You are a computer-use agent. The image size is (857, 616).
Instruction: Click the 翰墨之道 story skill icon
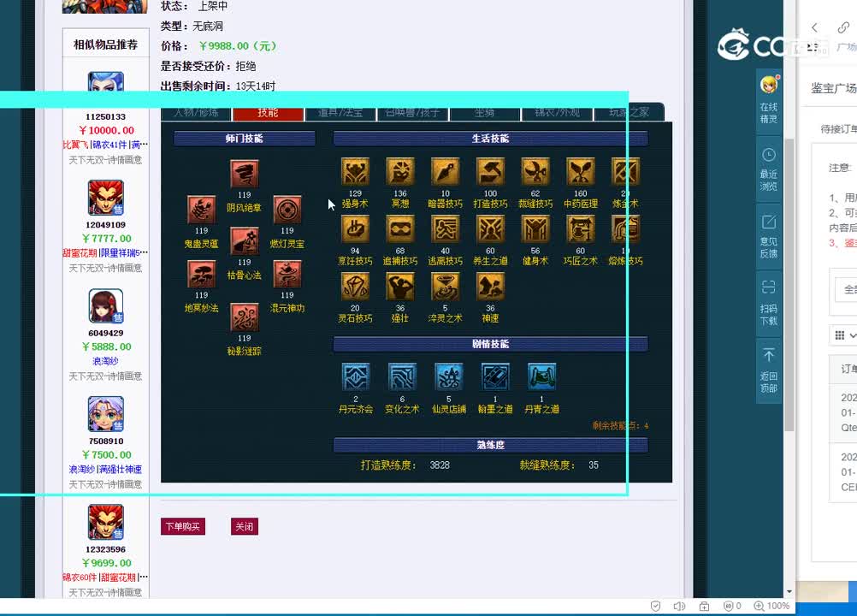[x=495, y=377]
